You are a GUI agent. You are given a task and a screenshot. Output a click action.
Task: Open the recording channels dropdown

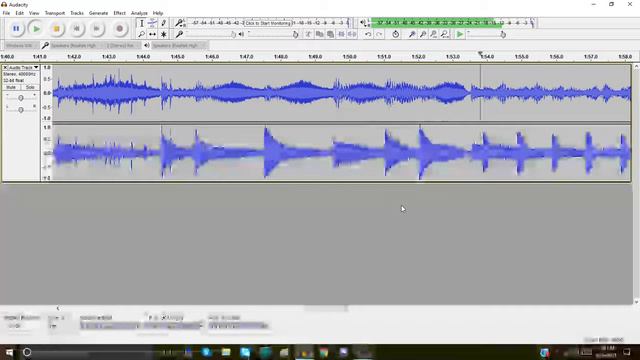(122, 45)
